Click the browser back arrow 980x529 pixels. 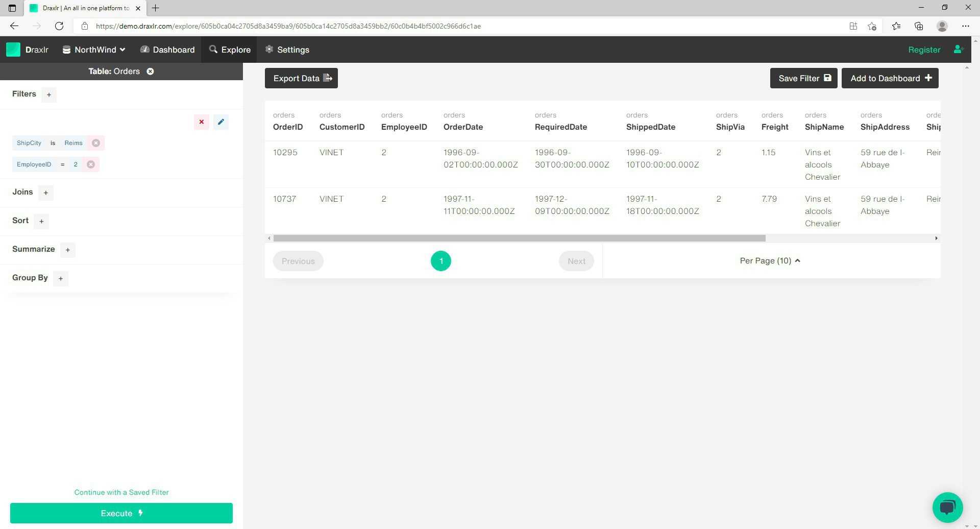(x=14, y=26)
